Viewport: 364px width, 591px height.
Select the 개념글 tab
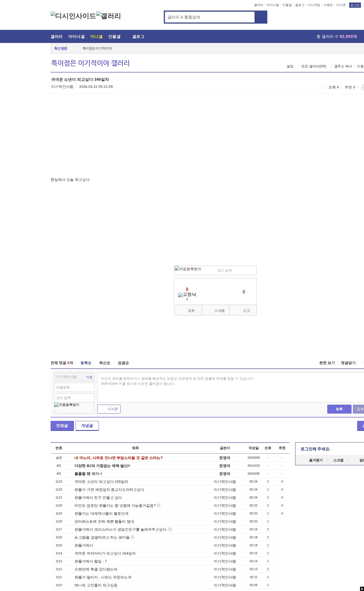[87, 426]
